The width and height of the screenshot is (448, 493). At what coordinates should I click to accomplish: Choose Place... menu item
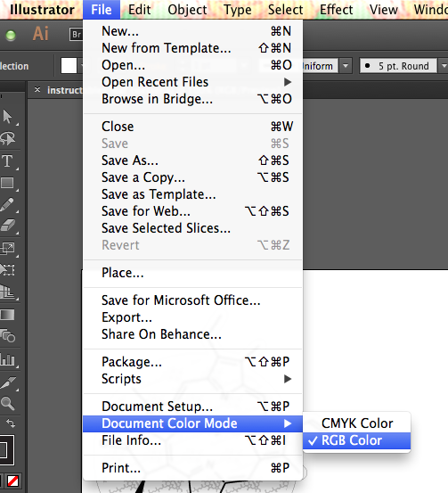click(192, 273)
